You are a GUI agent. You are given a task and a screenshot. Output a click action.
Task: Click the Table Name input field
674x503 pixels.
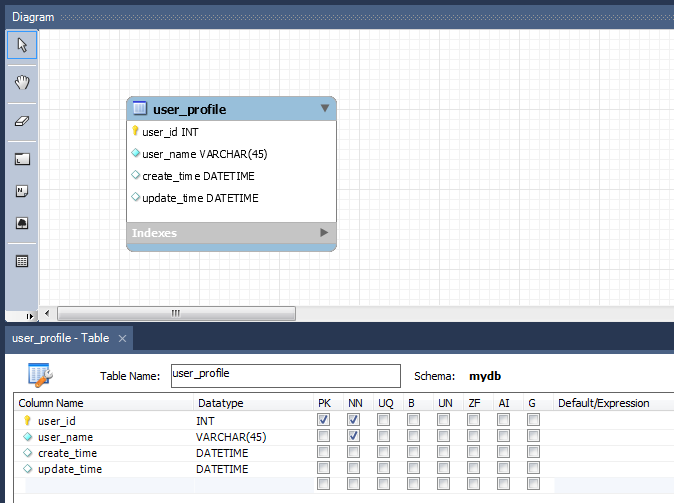(285, 375)
